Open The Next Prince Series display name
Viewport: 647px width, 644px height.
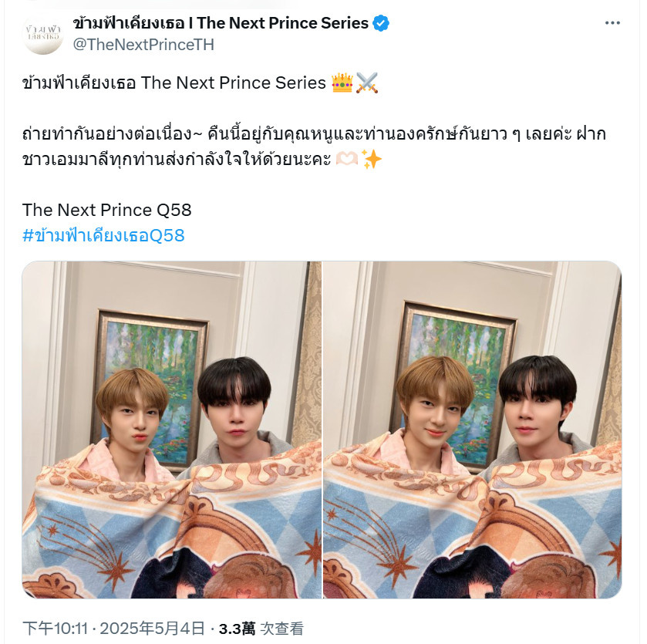coord(221,23)
